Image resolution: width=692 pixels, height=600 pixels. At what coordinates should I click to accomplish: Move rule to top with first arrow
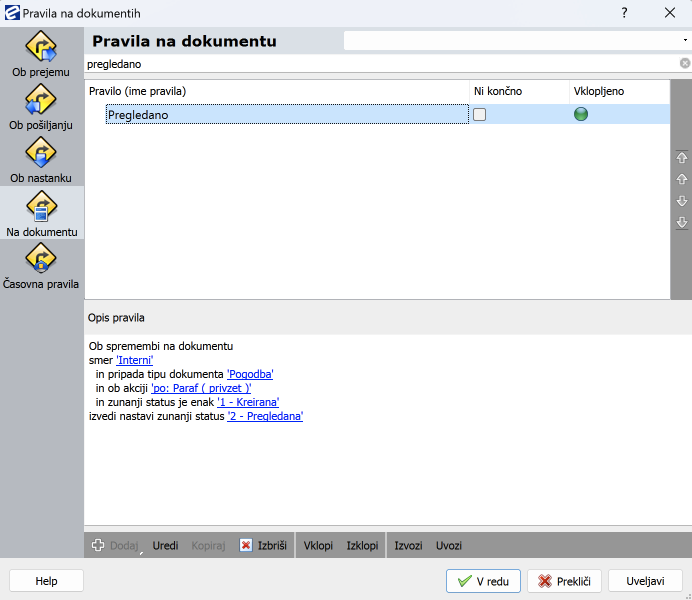[x=682, y=158]
